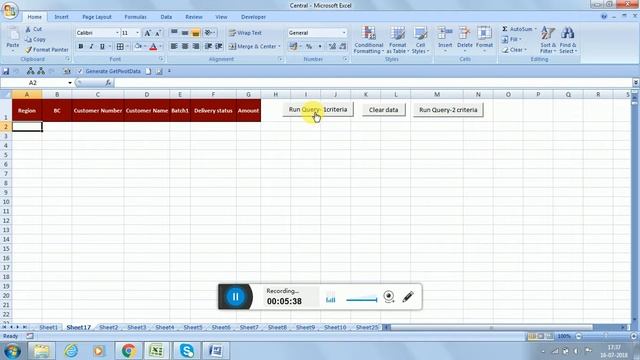Select the Region header cell A1

coord(27,110)
